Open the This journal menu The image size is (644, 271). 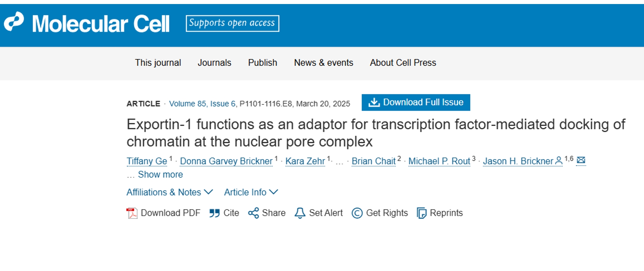pyautogui.click(x=158, y=63)
